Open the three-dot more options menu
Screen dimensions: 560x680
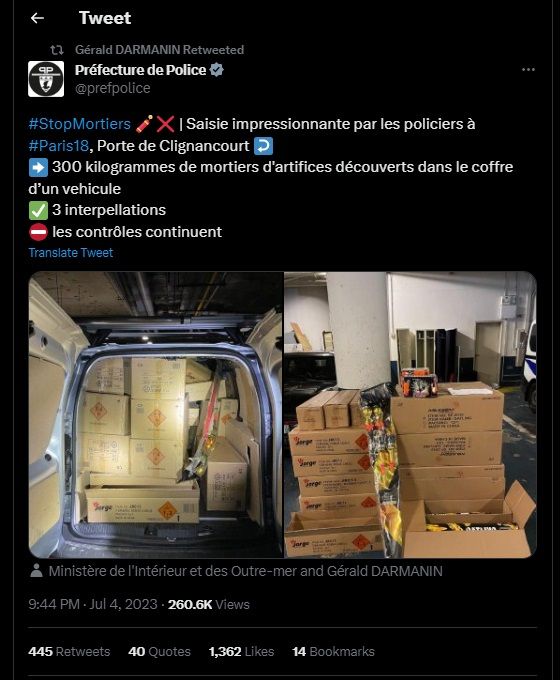click(x=528, y=69)
